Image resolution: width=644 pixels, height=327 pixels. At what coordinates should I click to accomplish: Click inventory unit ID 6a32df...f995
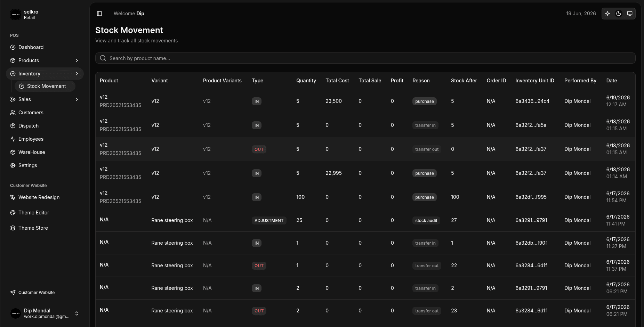(531, 197)
